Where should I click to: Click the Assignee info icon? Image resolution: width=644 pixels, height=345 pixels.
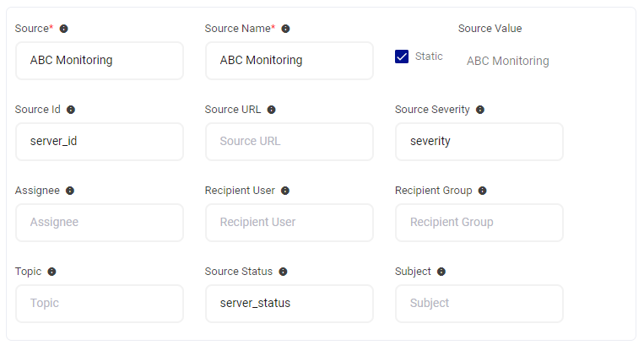point(70,191)
